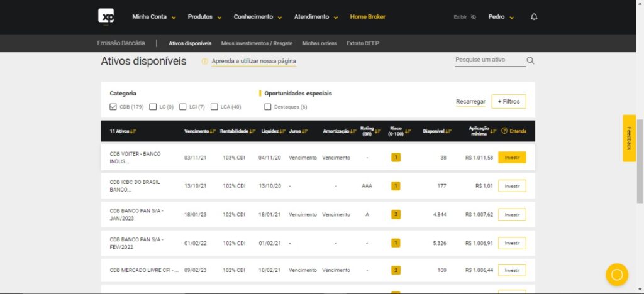Uncheck the CDB category checkbox
Image resolution: width=644 pixels, height=294 pixels.
tap(113, 107)
